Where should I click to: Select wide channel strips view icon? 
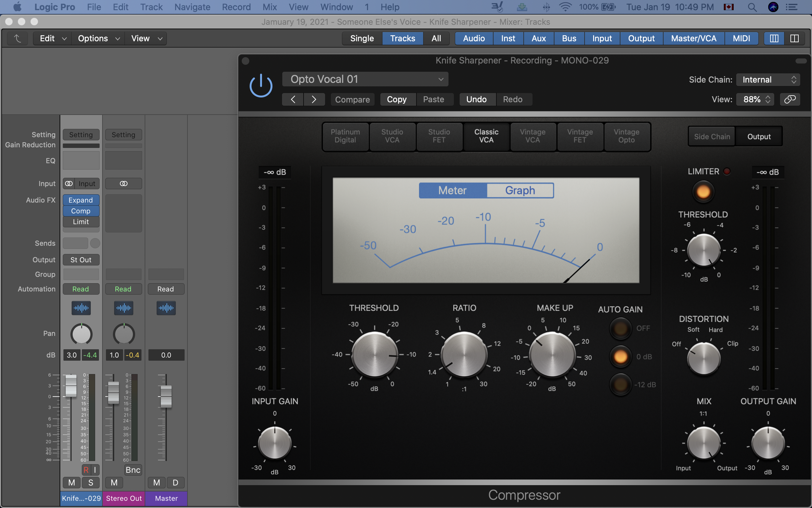point(794,38)
